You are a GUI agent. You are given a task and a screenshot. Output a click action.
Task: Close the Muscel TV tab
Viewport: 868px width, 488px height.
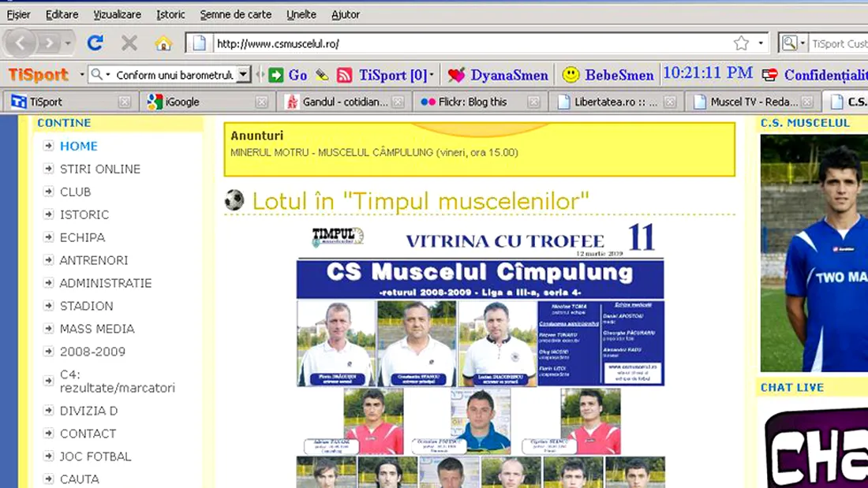pyautogui.click(x=807, y=102)
